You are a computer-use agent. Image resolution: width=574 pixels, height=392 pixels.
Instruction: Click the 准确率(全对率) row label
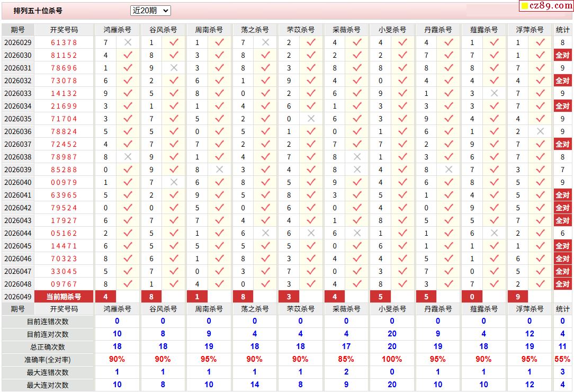click(48, 360)
